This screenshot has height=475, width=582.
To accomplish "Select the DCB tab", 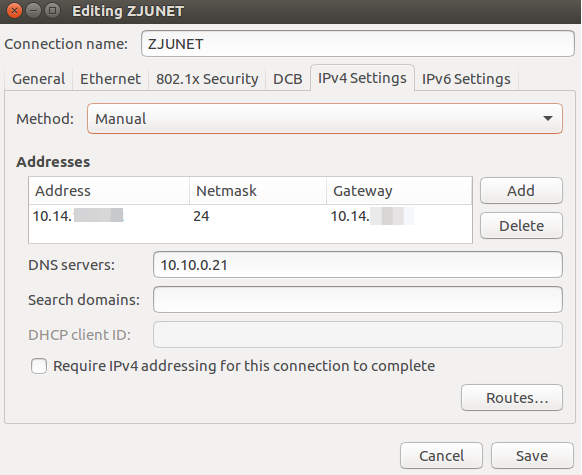I will pyautogui.click(x=288, y=79).
